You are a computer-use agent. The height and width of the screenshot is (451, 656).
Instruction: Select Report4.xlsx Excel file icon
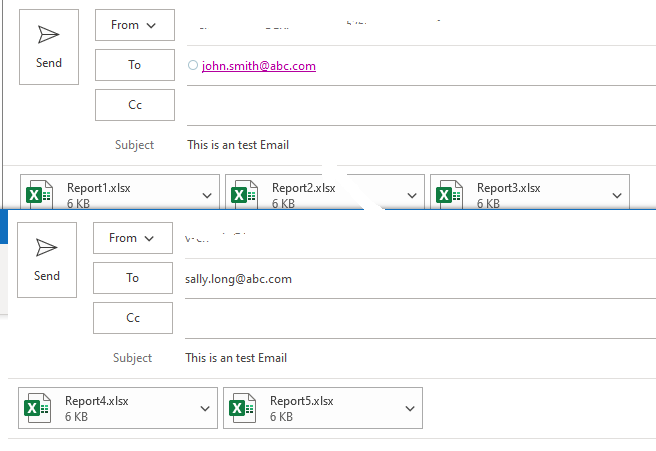[37, 408]
